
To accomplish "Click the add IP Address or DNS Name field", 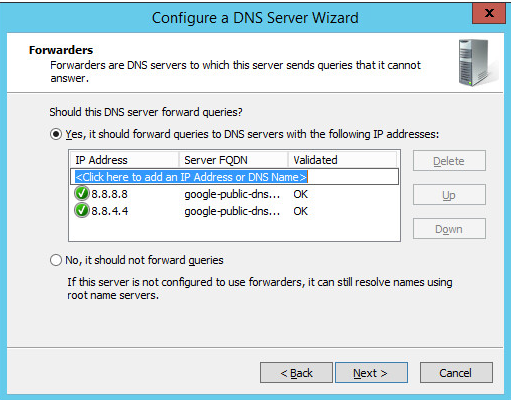I will tap(234, 177).
